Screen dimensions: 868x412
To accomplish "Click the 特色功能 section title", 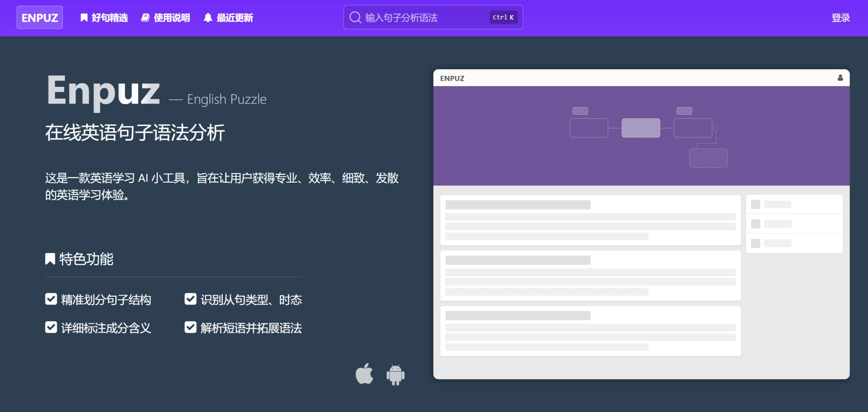I will (86, 259).
